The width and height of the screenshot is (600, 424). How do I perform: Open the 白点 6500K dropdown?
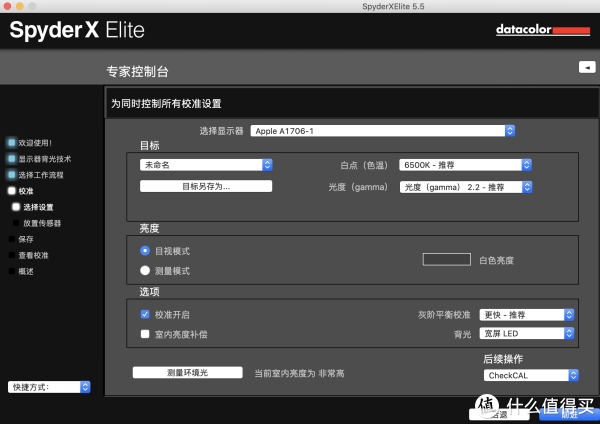(465, 165)
